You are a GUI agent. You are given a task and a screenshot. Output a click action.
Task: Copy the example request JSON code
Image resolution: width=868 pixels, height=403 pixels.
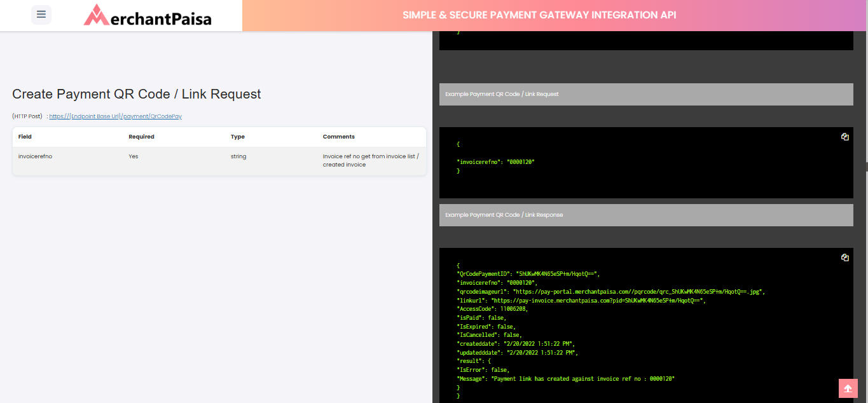844,137
